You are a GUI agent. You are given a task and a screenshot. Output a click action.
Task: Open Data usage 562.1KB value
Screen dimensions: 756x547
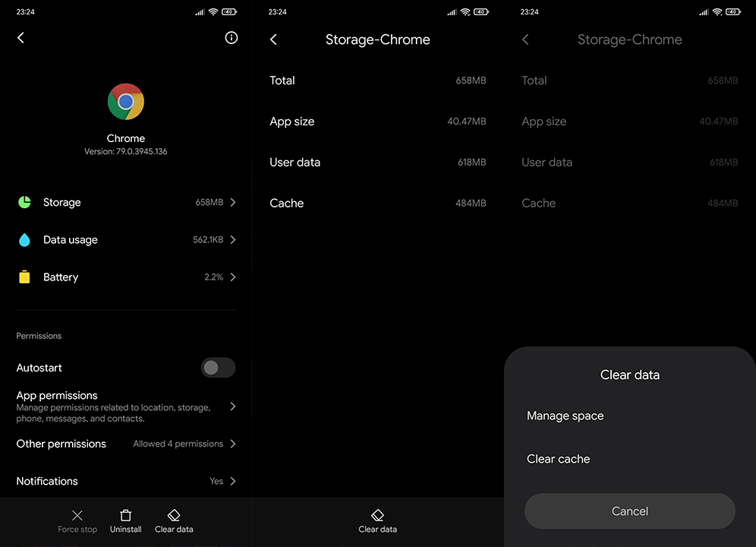click(208, 239)
